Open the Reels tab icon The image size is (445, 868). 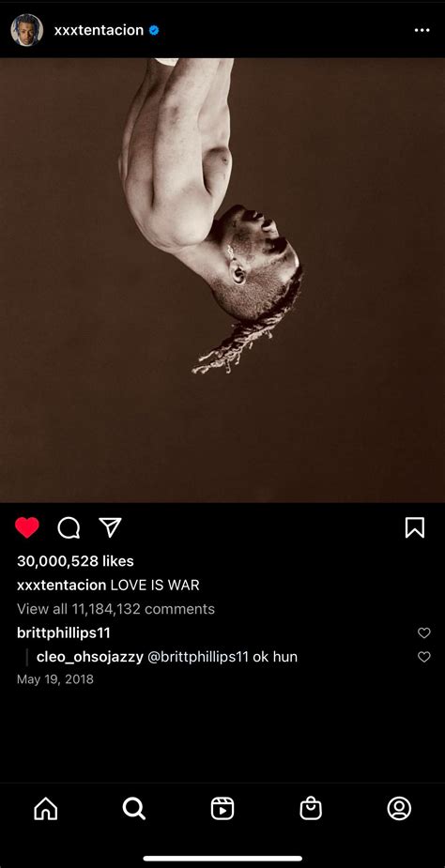pyautogui.click(x=222, y=808)
